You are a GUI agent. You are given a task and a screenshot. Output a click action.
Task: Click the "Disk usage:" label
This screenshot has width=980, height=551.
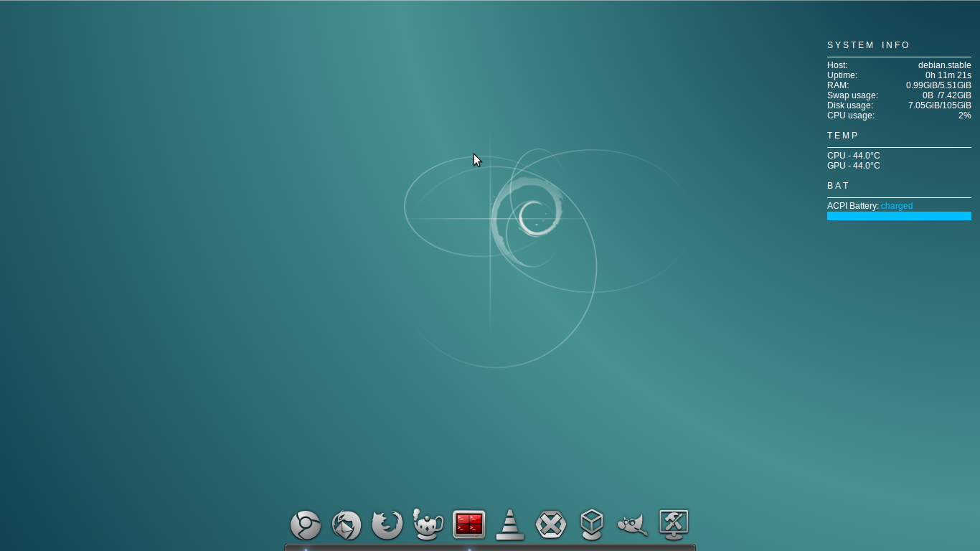[850, 105]
